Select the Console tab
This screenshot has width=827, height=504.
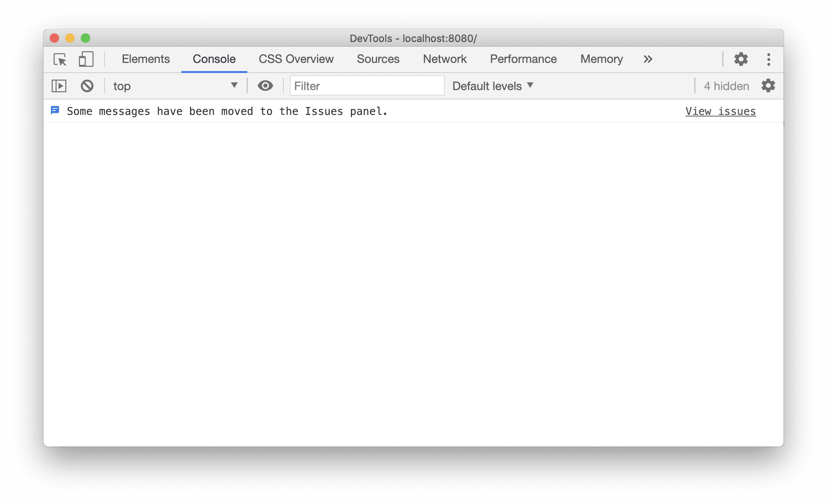[214, 58]
